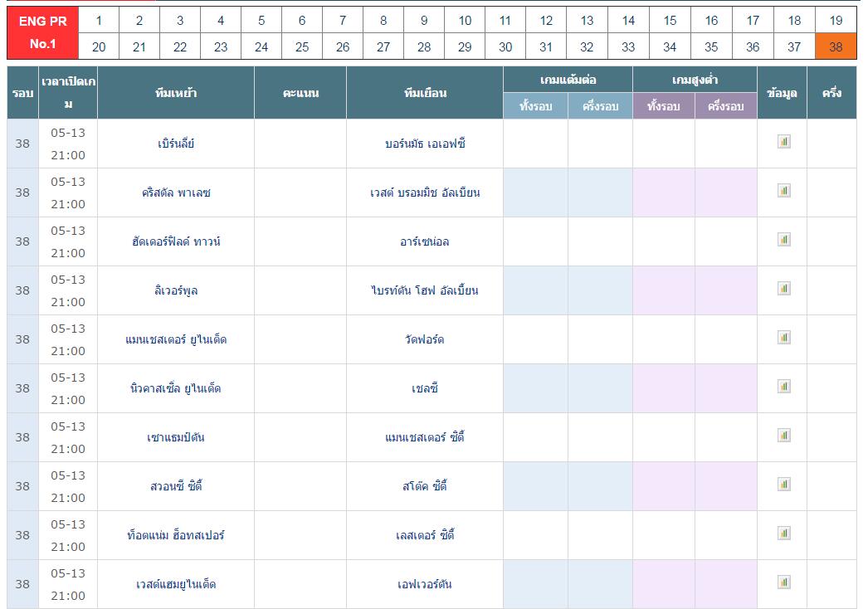
Task: Select round 1 tab
Action: 99,21
